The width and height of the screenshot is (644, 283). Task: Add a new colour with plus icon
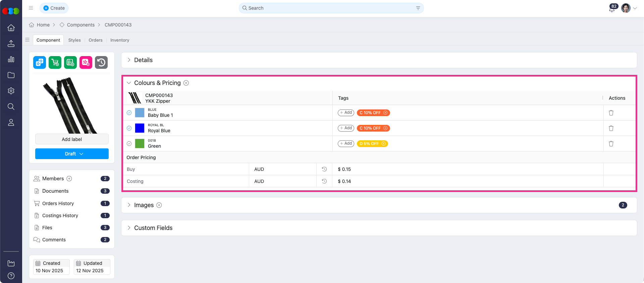tap(186, 83)
